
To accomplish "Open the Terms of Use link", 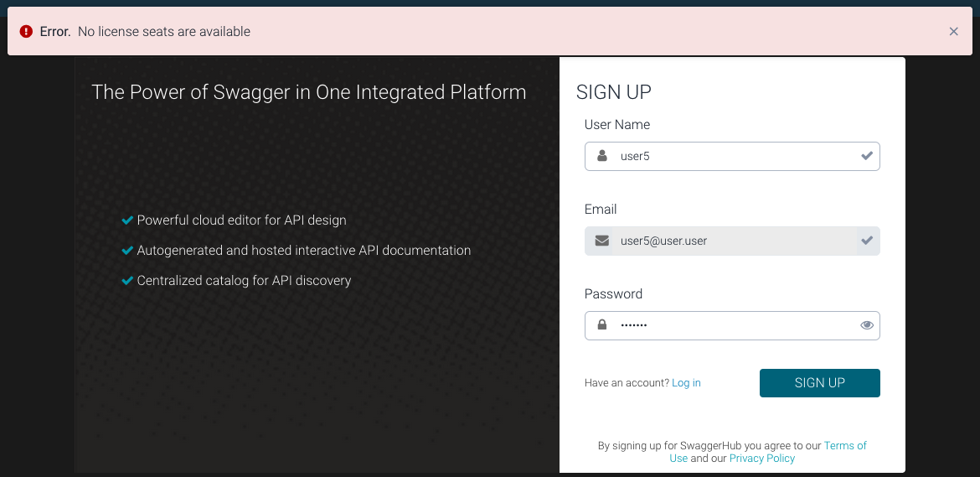I will (x=845, y=446).
